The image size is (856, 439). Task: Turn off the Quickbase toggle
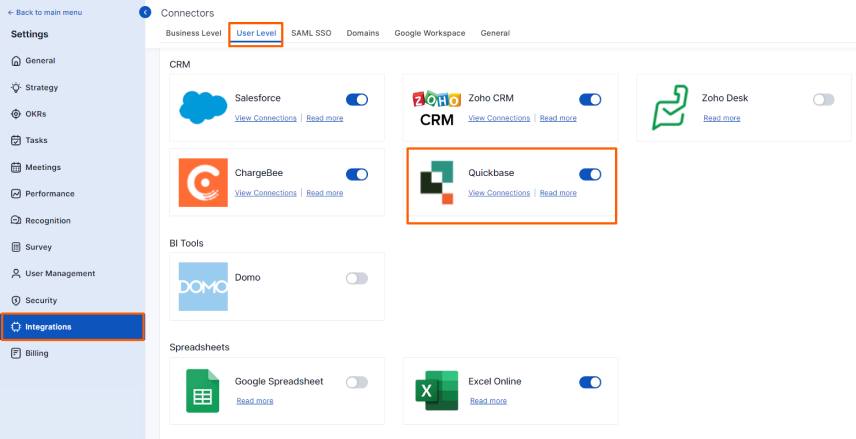pyautogui.click(x=590, y=174)
